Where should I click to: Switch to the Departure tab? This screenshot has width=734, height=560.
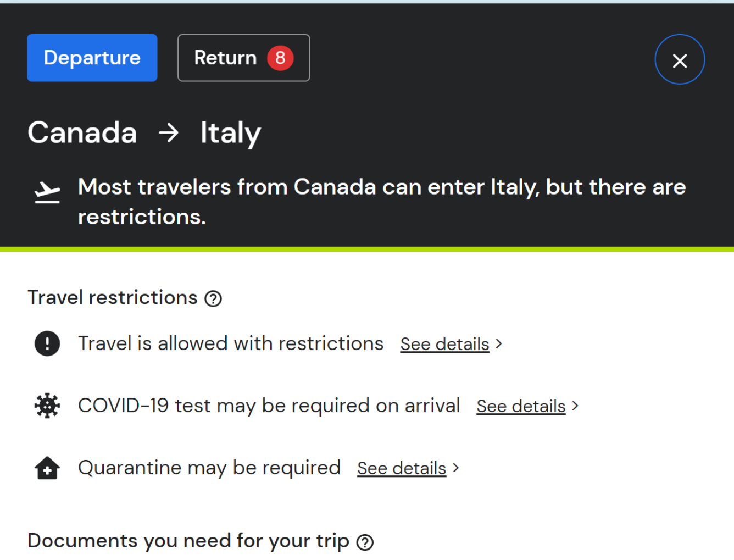[92, 58]
